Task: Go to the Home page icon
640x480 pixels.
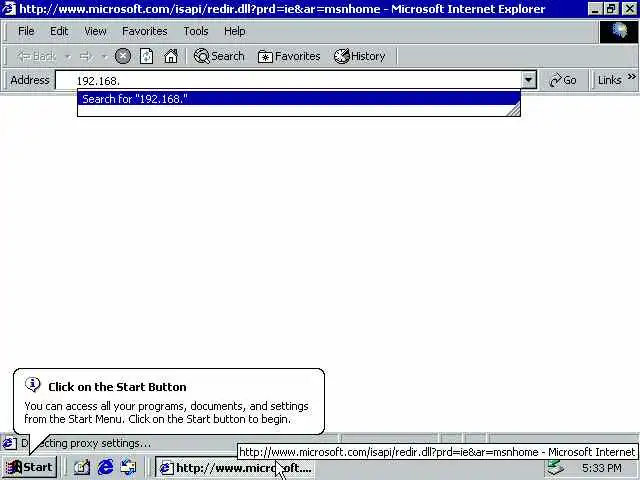Action: pos(171,56)
